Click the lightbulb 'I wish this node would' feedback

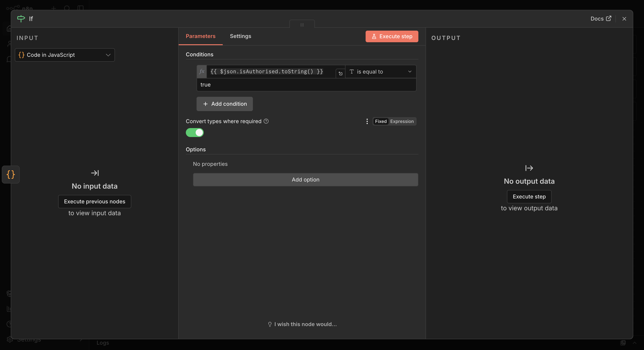302,324
